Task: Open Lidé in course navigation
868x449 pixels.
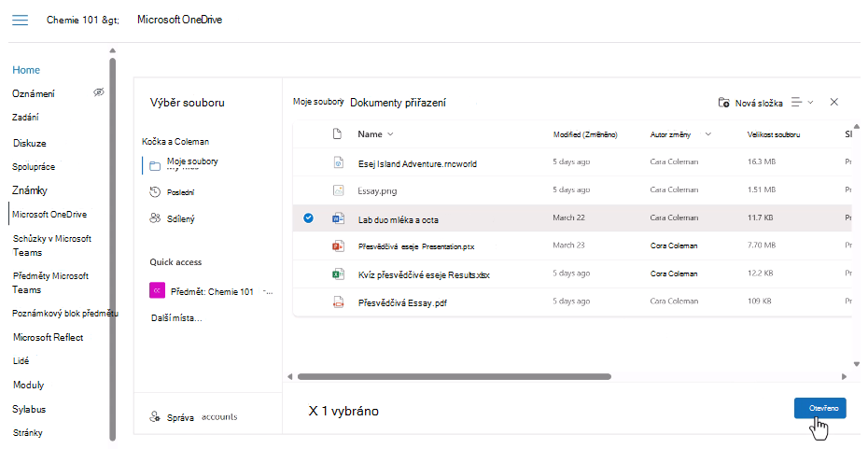Action: 21,360
